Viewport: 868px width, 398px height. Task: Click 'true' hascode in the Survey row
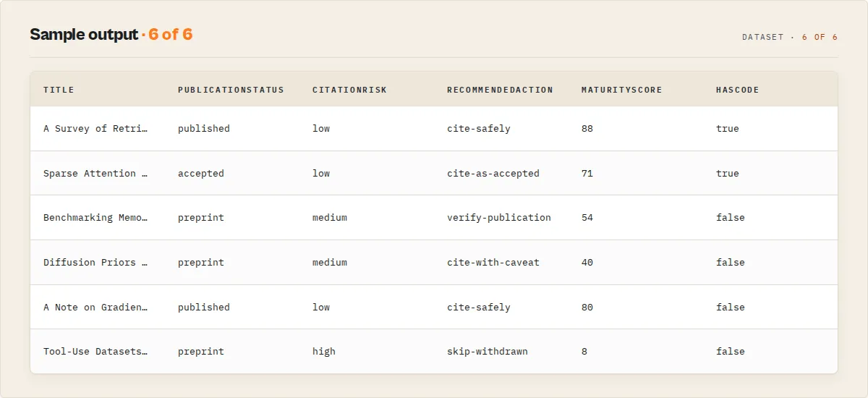pos(728,129)
